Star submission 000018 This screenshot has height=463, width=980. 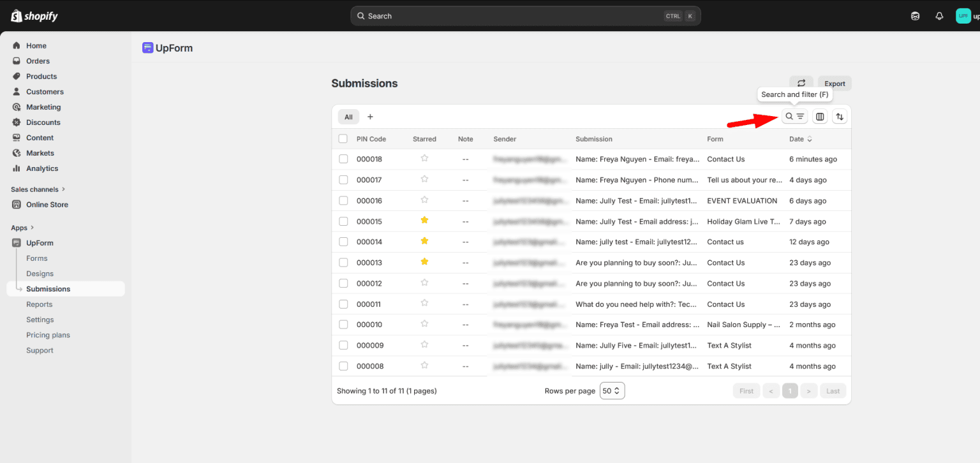click(424, 158)
